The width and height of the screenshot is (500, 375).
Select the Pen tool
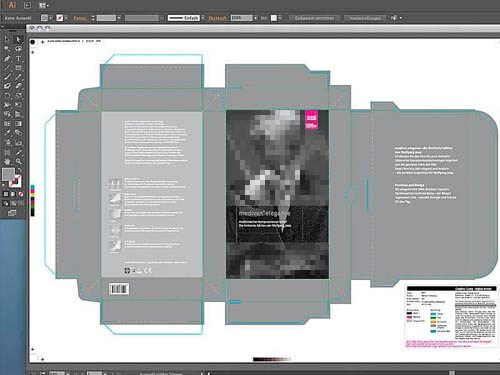point(7,59)
